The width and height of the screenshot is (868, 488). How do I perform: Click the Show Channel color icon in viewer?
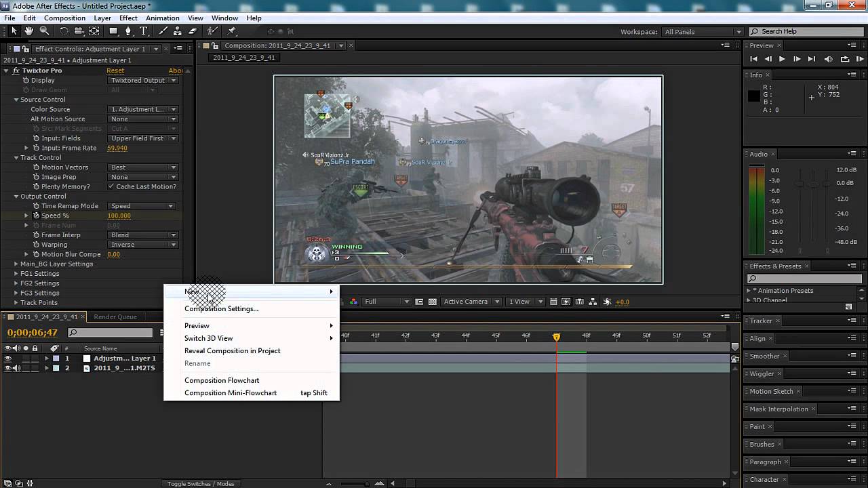353,302
